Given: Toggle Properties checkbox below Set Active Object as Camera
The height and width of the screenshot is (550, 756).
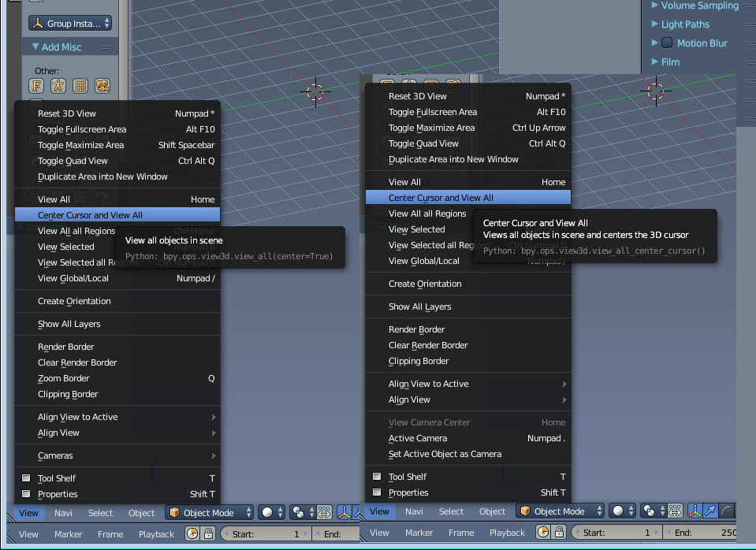Looking at the screenshot, I should (377, 492).
